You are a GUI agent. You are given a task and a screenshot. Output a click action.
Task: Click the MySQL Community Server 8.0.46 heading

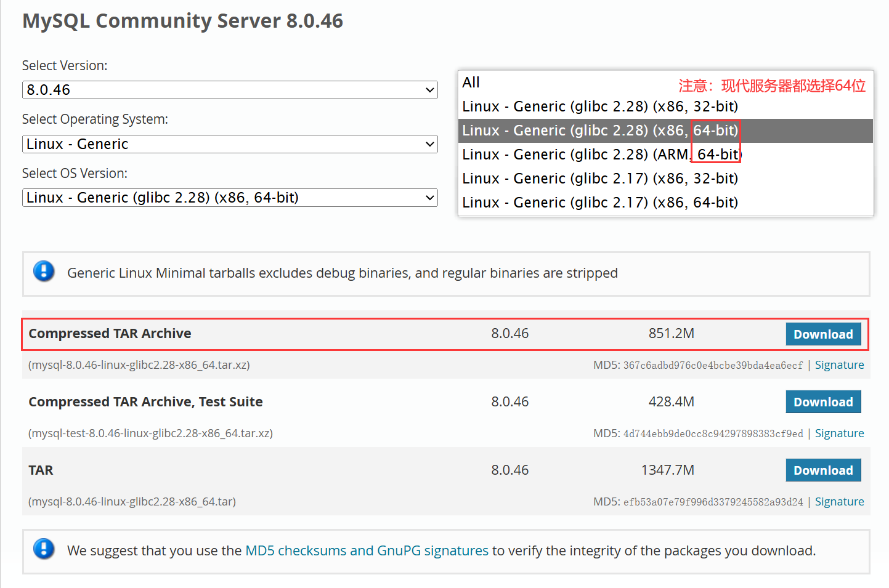(x=182, y=21)
